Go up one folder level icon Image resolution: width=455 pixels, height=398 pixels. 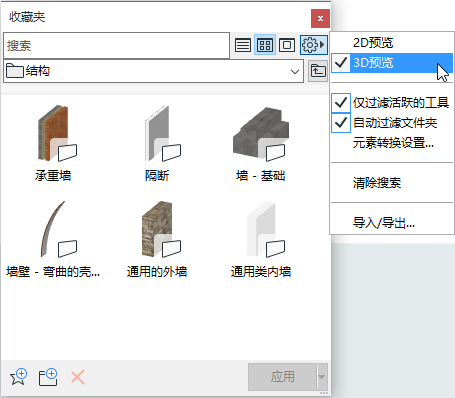point(318,71)
